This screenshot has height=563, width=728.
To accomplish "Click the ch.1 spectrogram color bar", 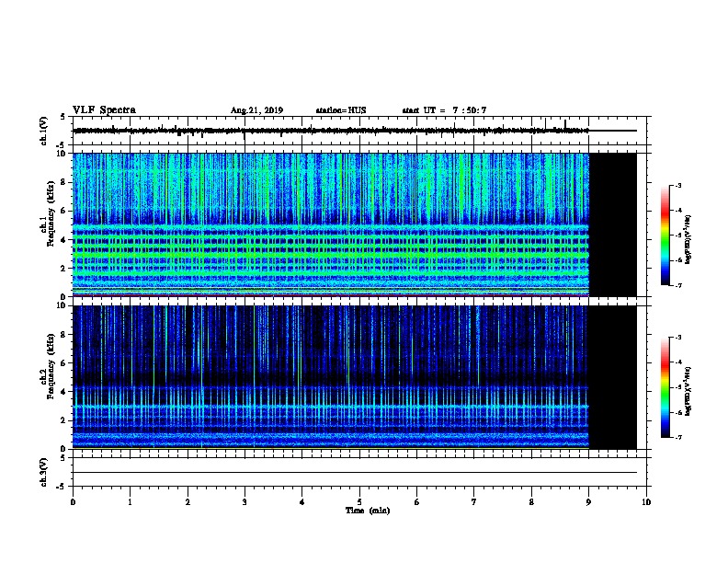I will pos(665,236).
